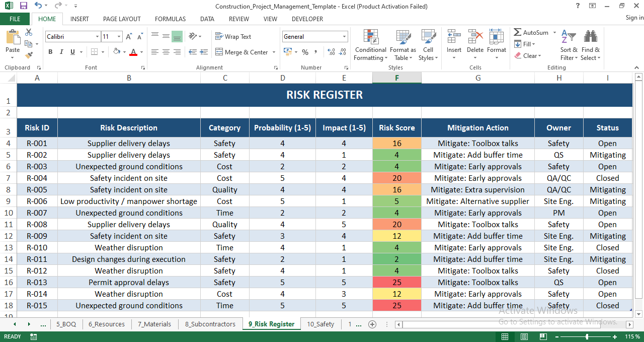Click the Cut scissors icon

[29, 32]
